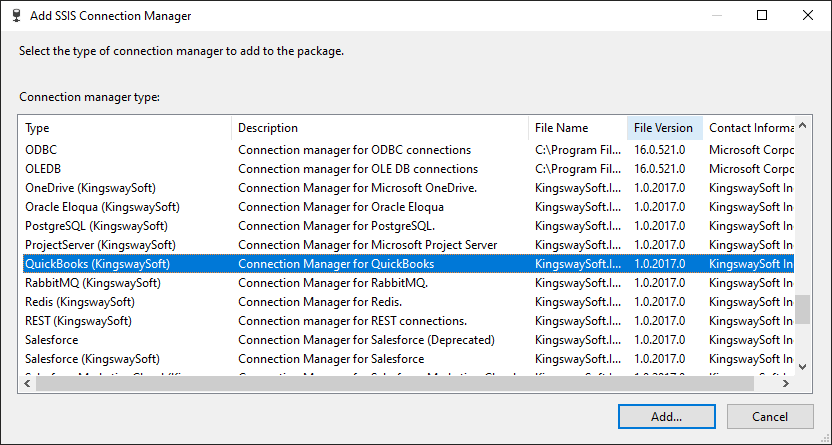Close the Add SSIS Connection Manager dialog
This screenshot has width=832, height=445.
(808, 15)
